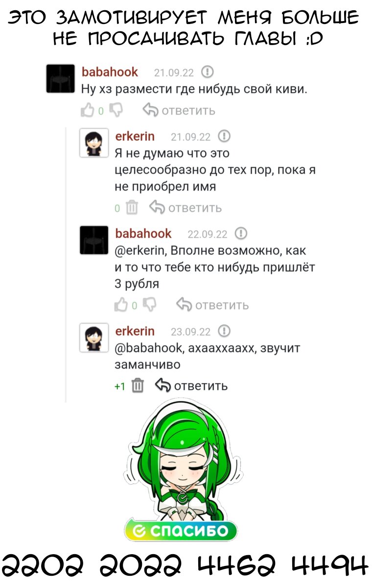
Task: Reply to erkerin's заманчиво comment
Action: point(191,386)
